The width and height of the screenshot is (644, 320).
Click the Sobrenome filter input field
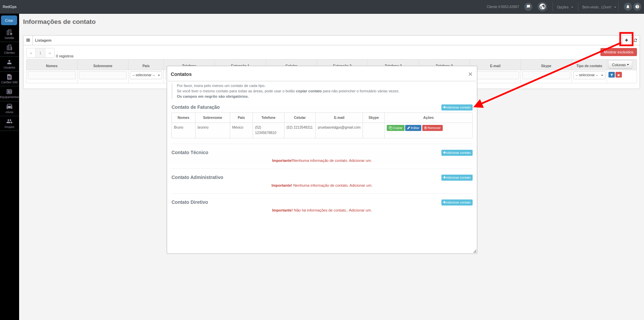[103, 75]
